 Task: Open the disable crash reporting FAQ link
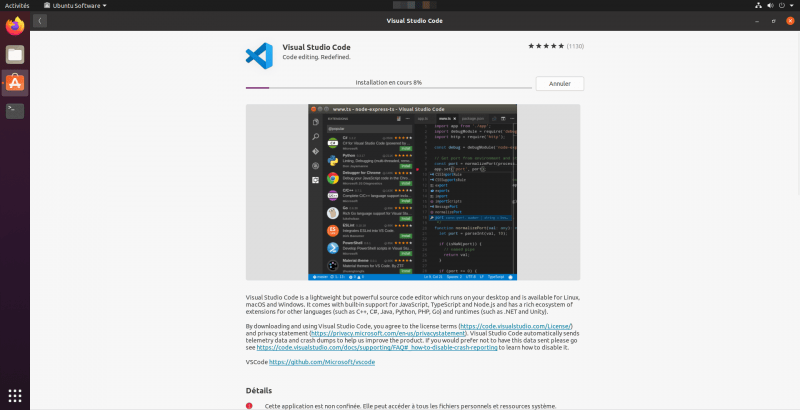377,347
